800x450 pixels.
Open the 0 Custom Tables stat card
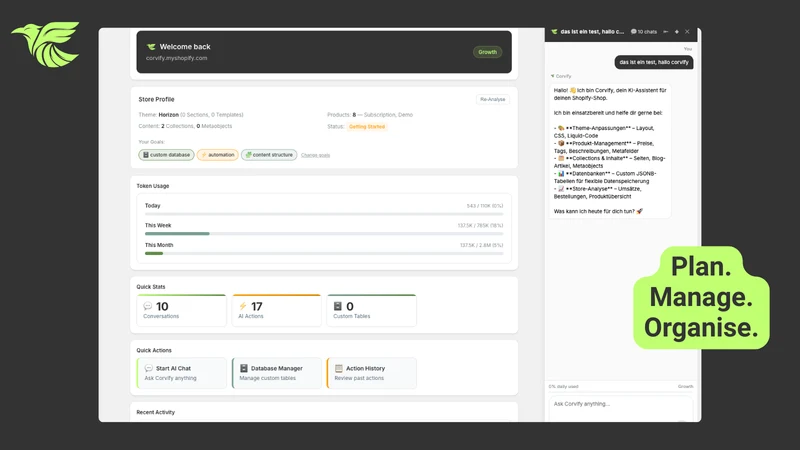click(x=371, y=310)
